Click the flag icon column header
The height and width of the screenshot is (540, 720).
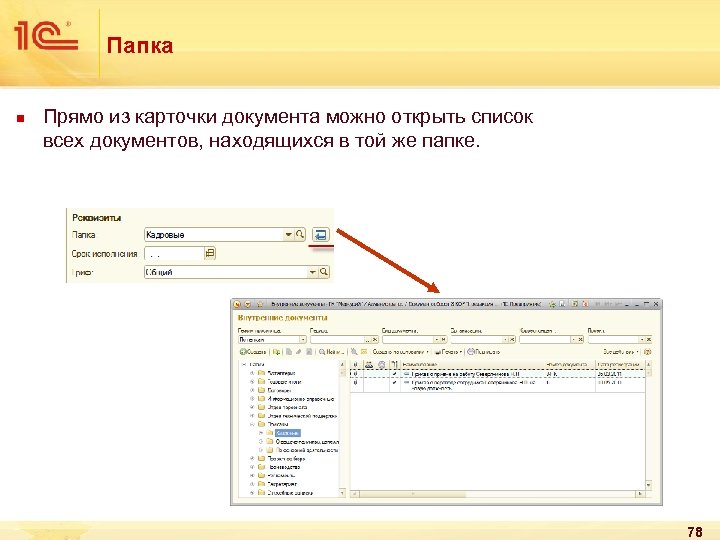394,365
